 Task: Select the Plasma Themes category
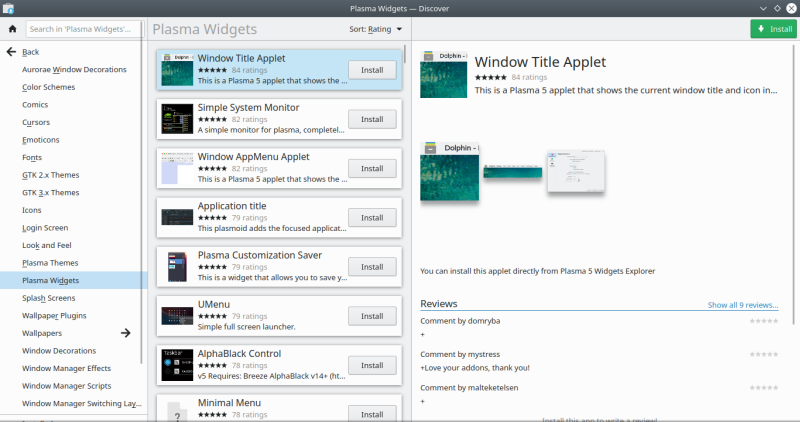(x=50, y=263)
